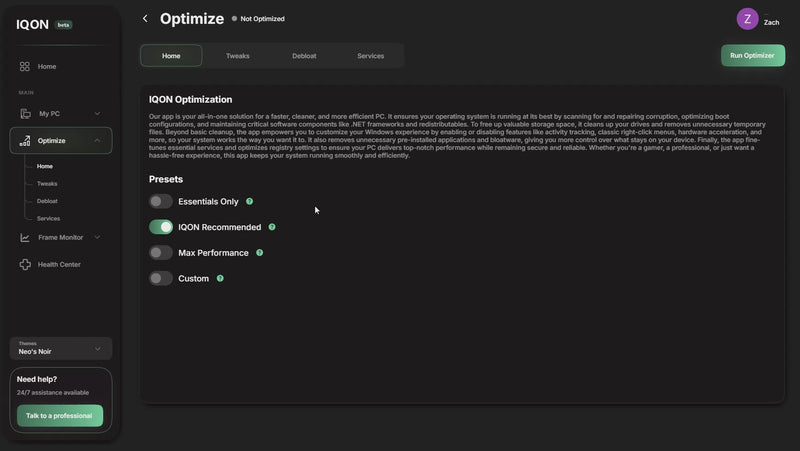Click help icon next to Max Performance
The width and height of the screenshot is (800, 451).
click(259, 253)
